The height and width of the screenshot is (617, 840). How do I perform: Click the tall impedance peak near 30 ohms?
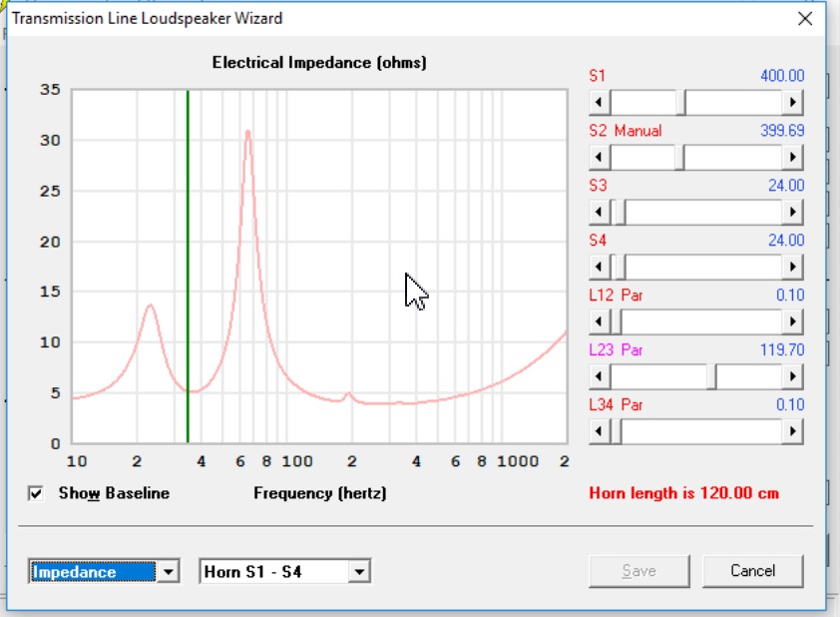[248, 133]
